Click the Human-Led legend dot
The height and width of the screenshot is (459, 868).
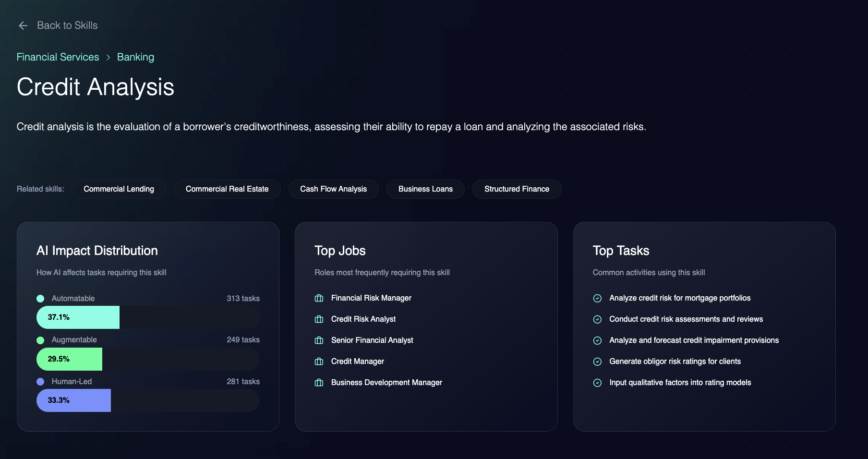click(x=40, y=382)
